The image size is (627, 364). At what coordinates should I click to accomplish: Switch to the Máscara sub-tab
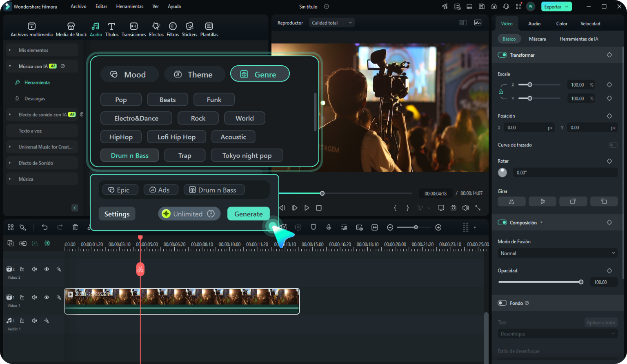tap(537, 39)
